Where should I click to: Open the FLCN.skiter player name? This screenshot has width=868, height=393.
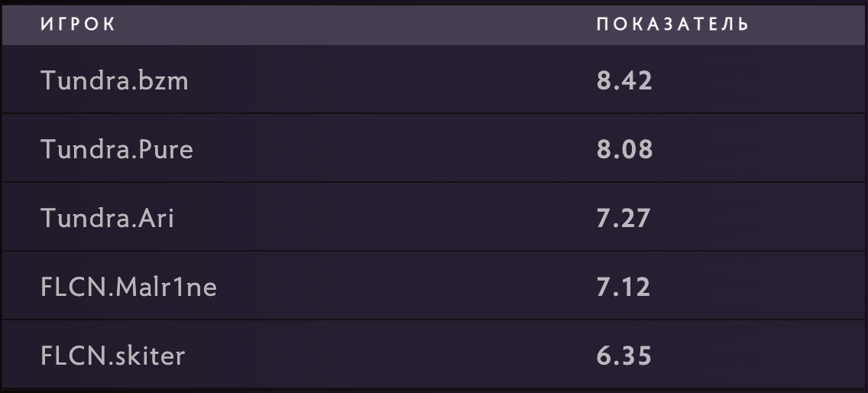pos(113,356)
